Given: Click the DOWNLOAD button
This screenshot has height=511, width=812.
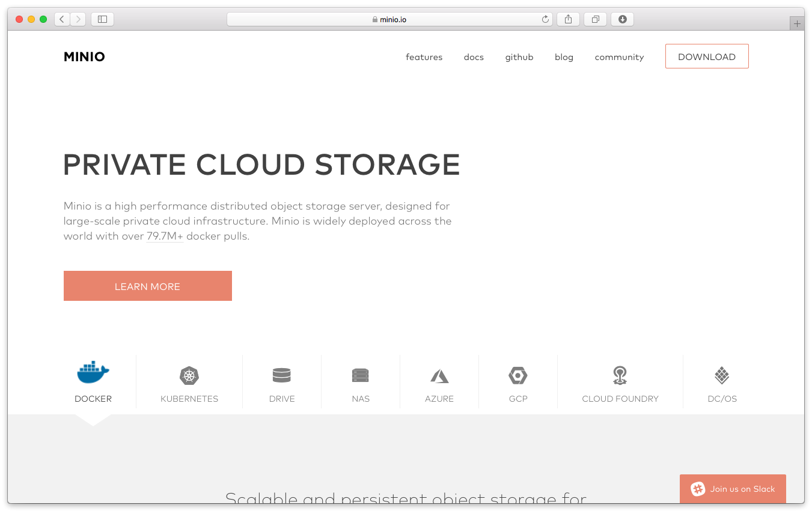Looking at the screenshot, I should click(x=707, y=56).
